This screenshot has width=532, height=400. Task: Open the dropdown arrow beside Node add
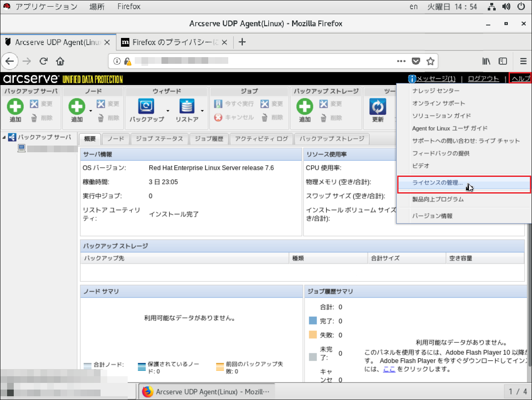91,111
